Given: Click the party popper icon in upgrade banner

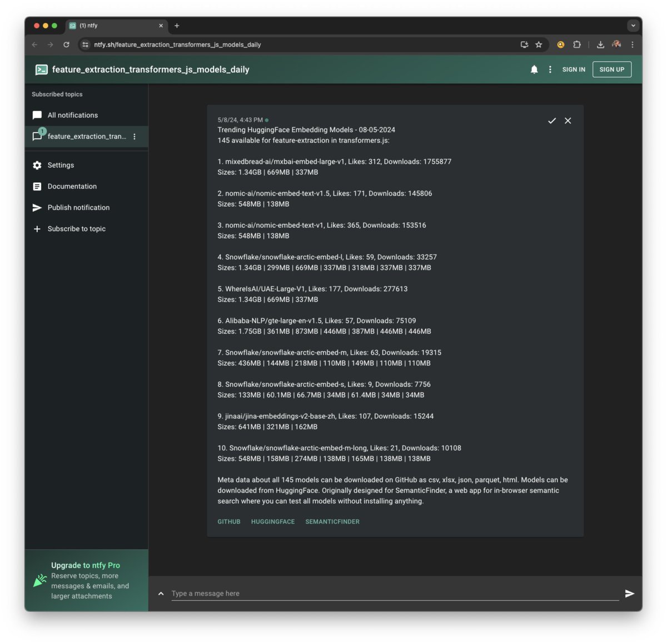Looking at the screenshot, I should [40, 581].
